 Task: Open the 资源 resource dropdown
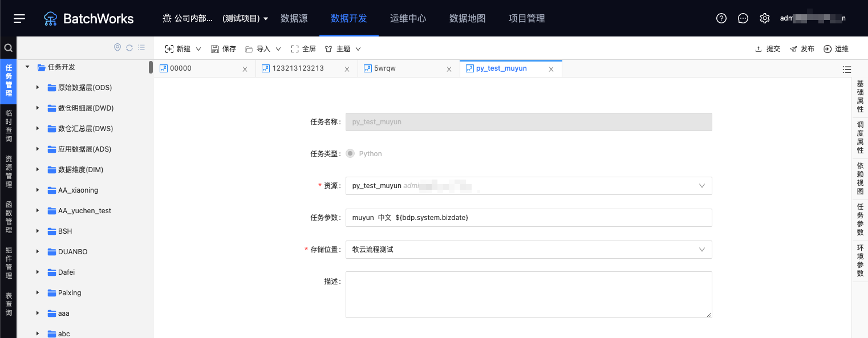pos(529,186)
